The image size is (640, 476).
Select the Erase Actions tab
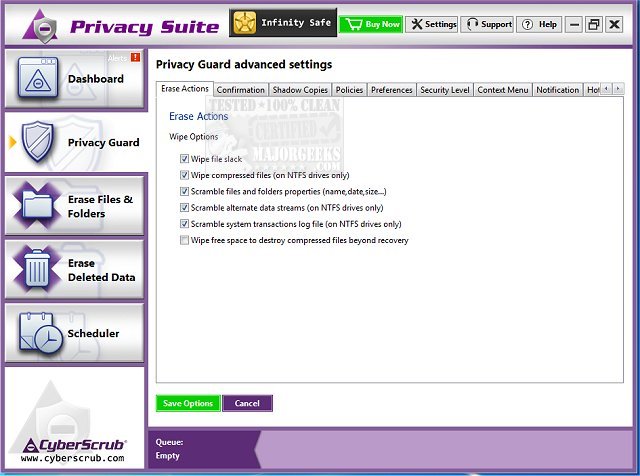pos(184,89)
